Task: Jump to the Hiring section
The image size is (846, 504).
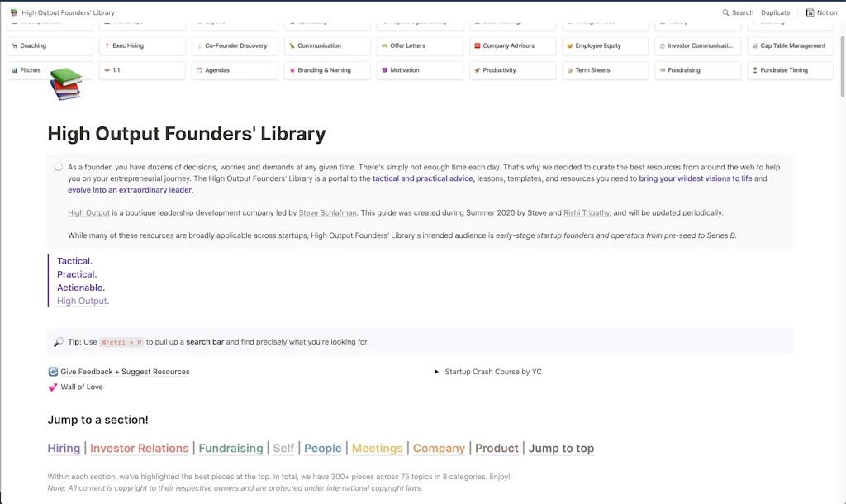Action: (x=64, y=448)
